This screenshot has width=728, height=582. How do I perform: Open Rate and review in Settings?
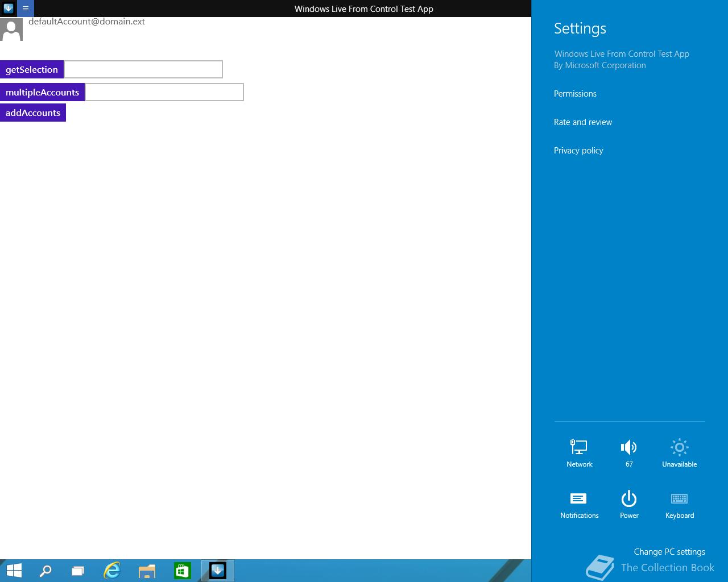click(x=583, y=122)
